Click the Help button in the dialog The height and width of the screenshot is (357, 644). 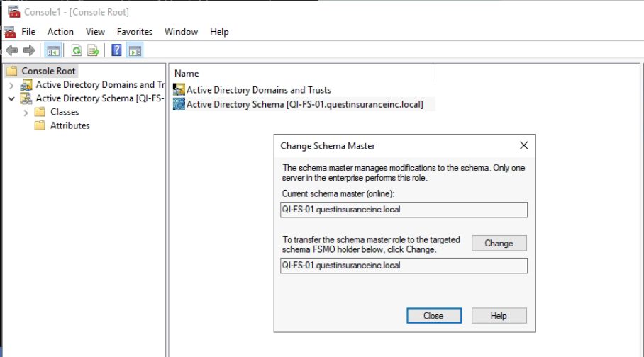tap(499, 315)
